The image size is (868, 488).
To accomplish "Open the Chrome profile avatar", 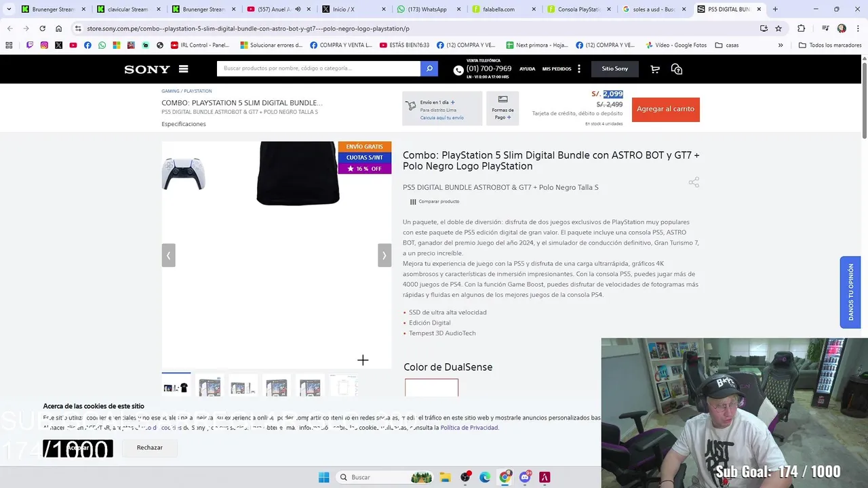I will point(842,28).
